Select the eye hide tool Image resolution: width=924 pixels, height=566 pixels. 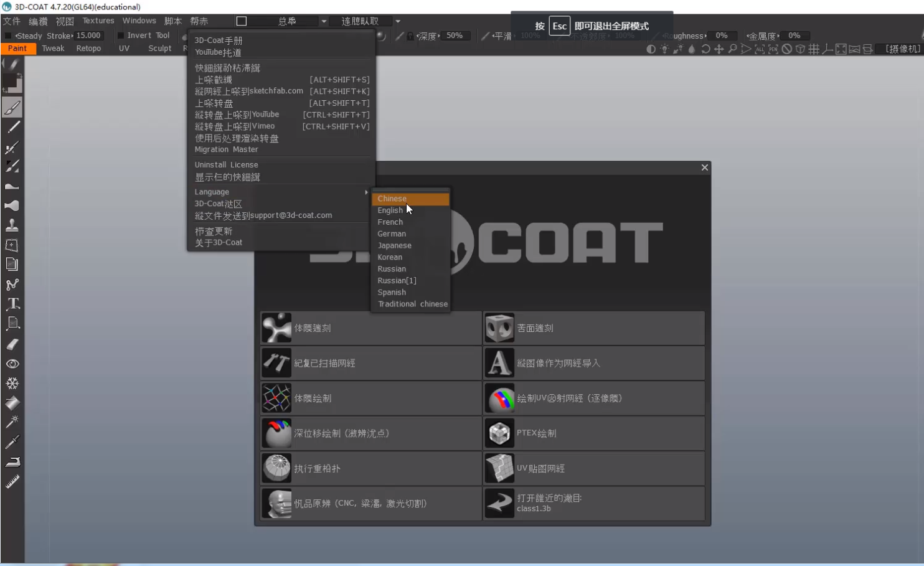pyautogui.click(x=12, y=364)
